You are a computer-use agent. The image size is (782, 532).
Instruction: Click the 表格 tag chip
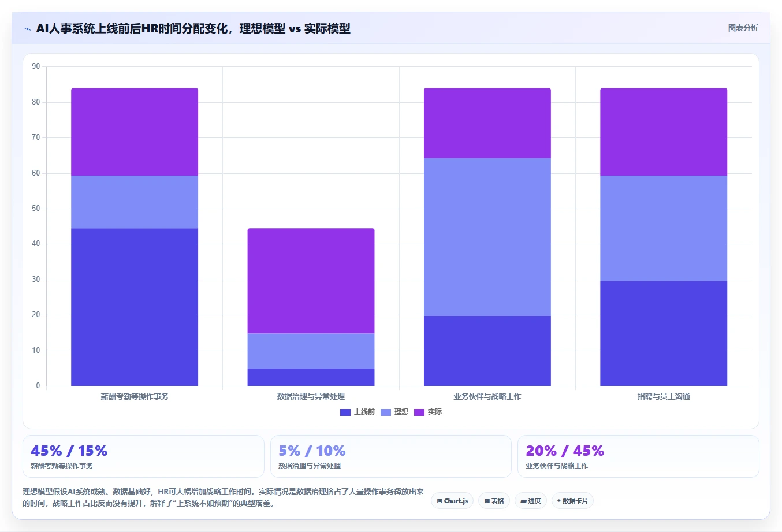coord(494,501)
